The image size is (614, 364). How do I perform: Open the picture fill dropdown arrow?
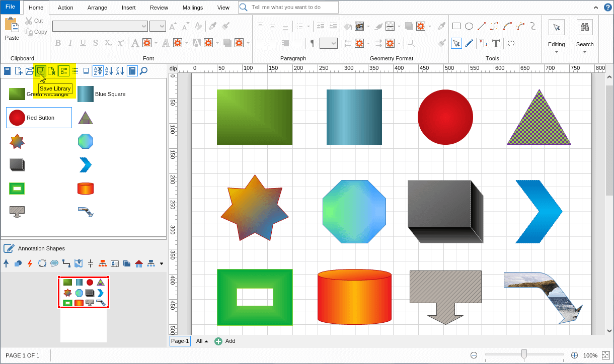point(368,26)
